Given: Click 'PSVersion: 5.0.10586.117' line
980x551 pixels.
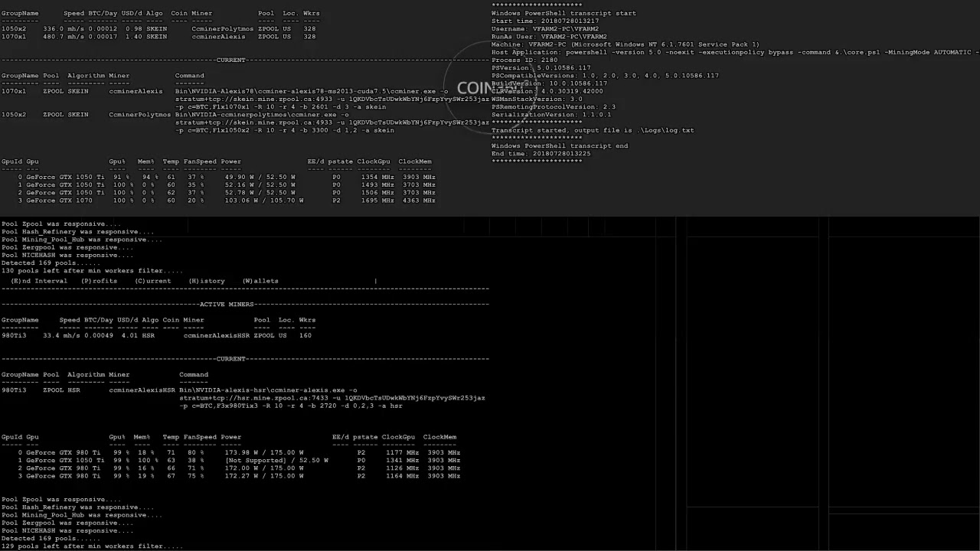Looking at the screenshot, I should click(541, 68).
